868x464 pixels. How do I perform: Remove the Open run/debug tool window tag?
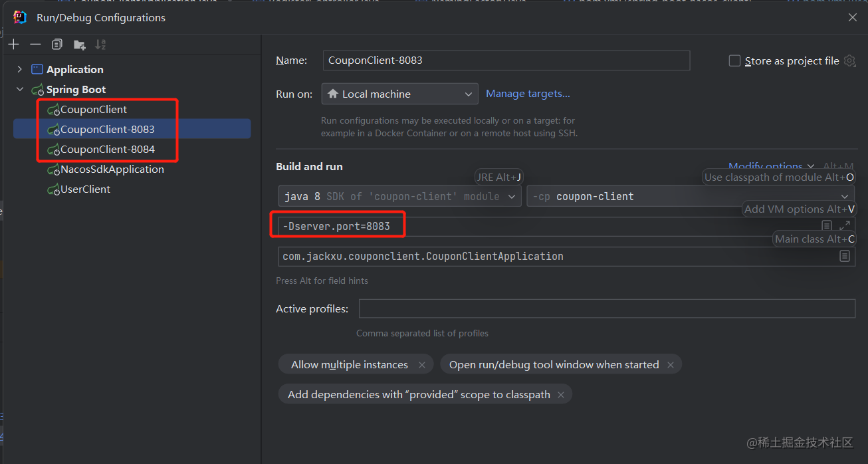coord(671,365)
